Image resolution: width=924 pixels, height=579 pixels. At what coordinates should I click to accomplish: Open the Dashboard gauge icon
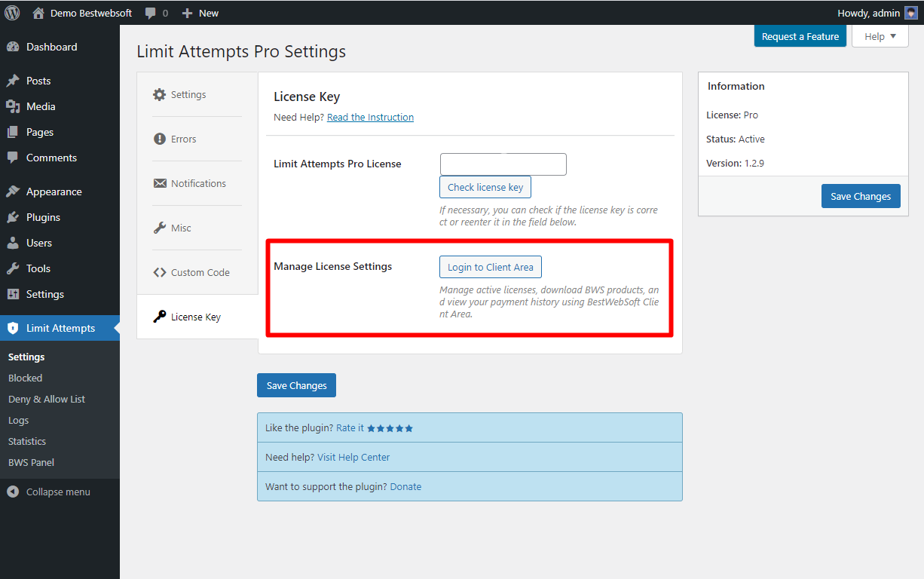pos(13,47)
